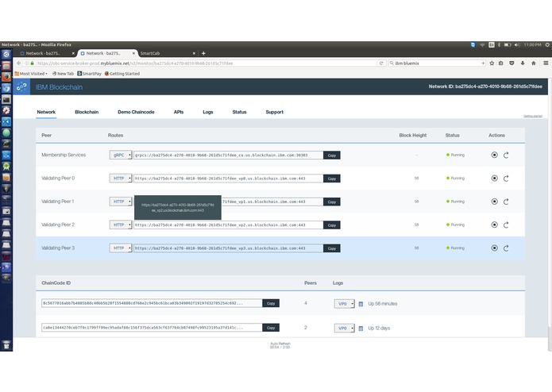552x392 pixels.
Task: Copy Validating Peer 1 URL
Action: pyautogui.click(x=332, y=202)
